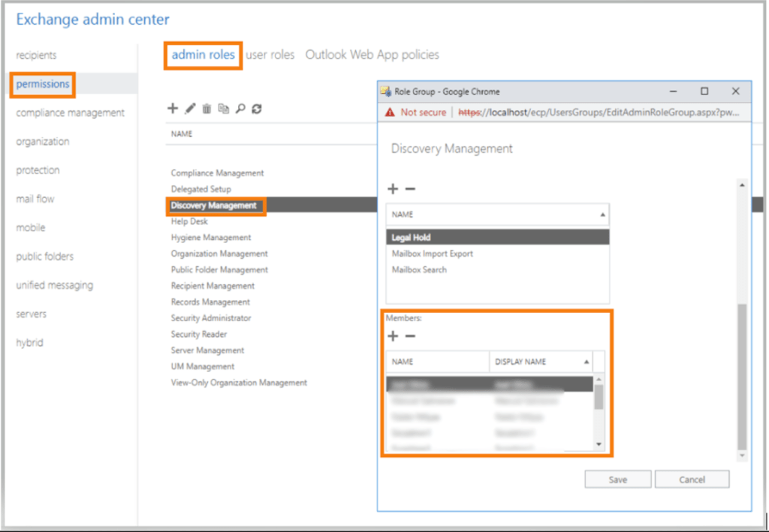Screen dimensions: 769x532
Task: Open permissions in the left navigation
Action: point(43,84)
